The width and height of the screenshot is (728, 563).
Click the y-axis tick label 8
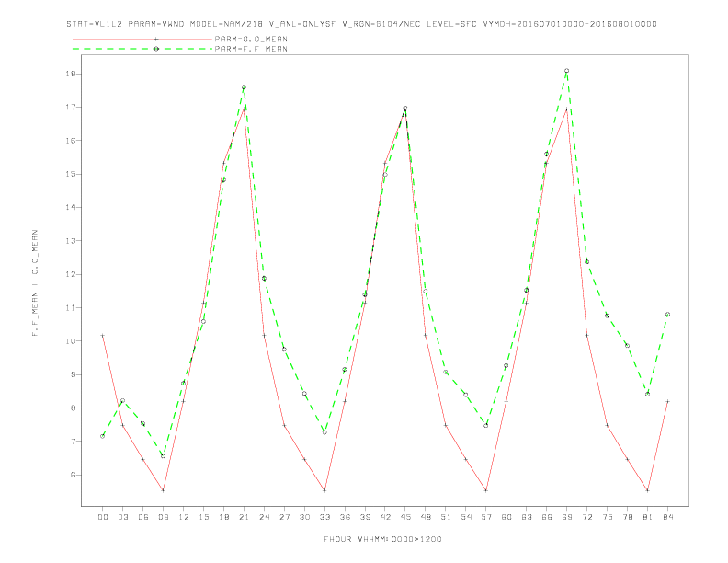click(x=73, y=408)
